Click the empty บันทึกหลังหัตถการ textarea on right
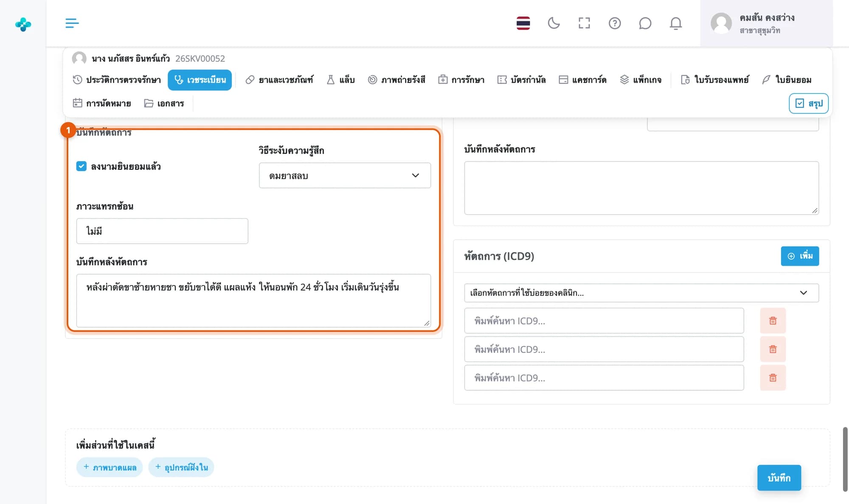 [641, 188]
